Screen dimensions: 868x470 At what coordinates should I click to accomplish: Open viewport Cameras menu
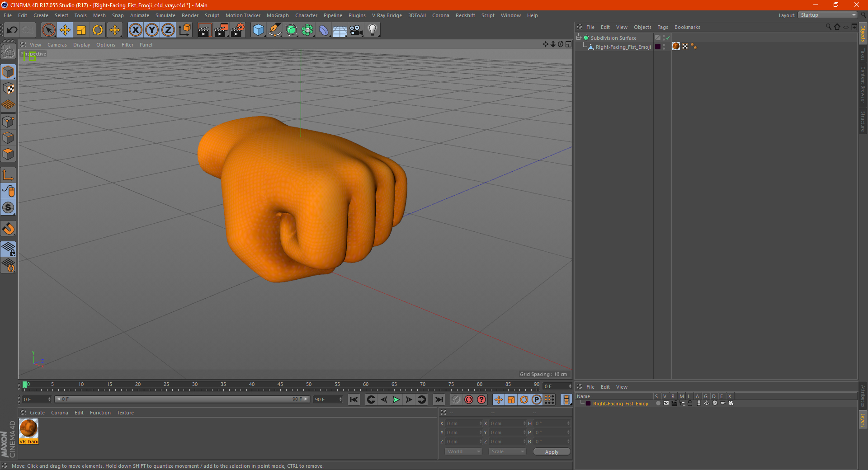pyautogui.click(x=57, y=45)
